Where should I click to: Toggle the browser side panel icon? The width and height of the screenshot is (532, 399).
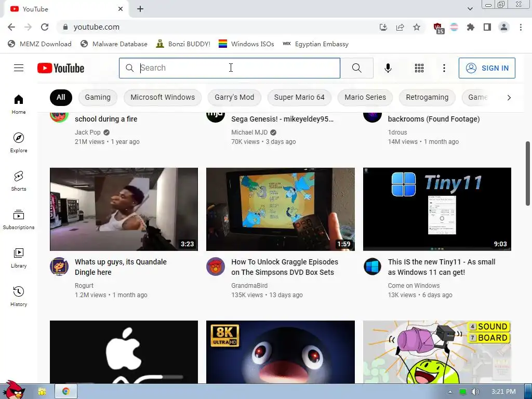click(x=487, y=27)
